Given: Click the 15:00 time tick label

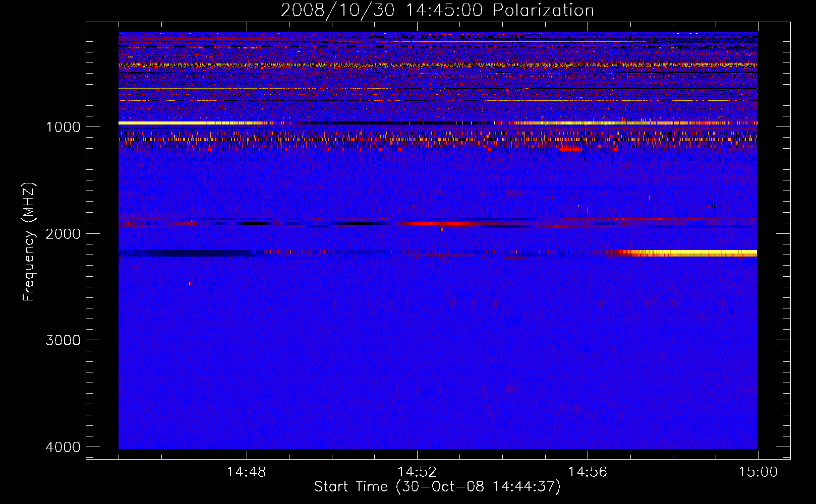Looking at the screenshot, I should pyautogui.click(x=758, y=472).
